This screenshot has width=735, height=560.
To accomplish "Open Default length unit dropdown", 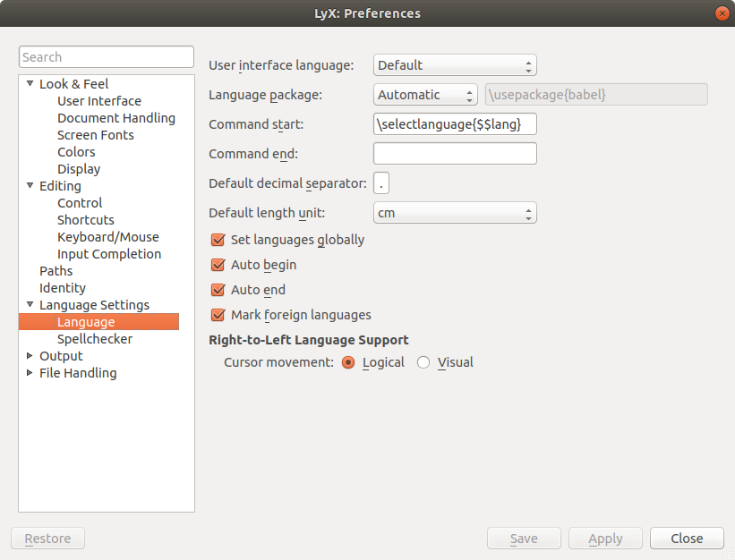I will pyautogui.click(x=454, y=213).
